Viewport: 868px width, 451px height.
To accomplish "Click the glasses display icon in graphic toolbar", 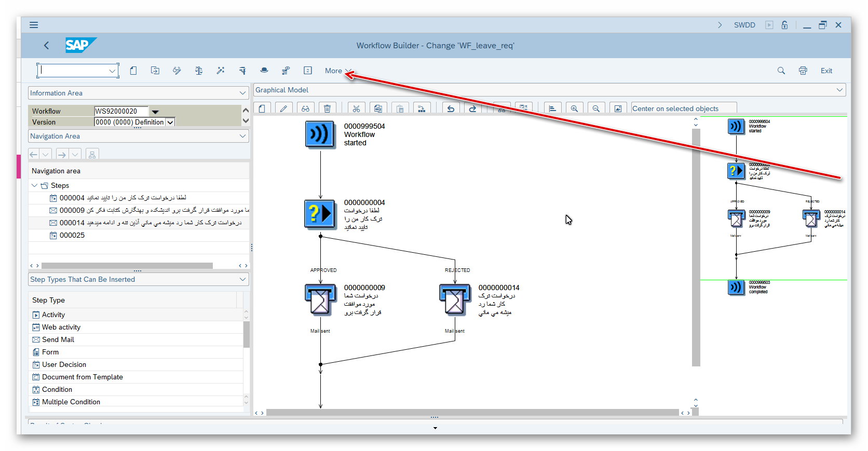I will [x=305, y=108].
